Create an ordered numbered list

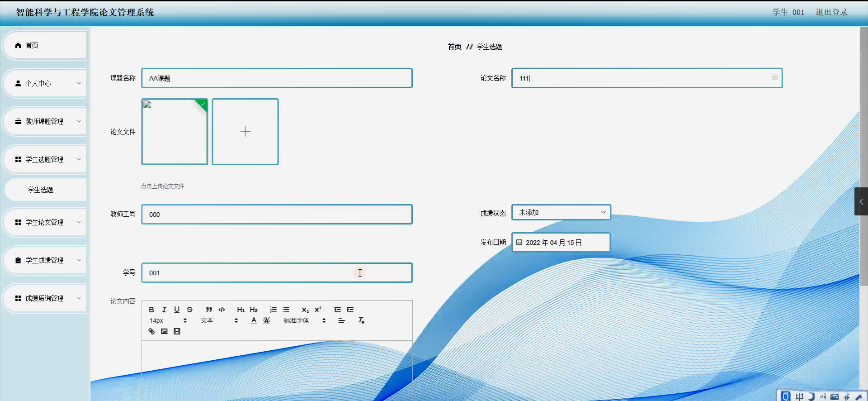273,310
